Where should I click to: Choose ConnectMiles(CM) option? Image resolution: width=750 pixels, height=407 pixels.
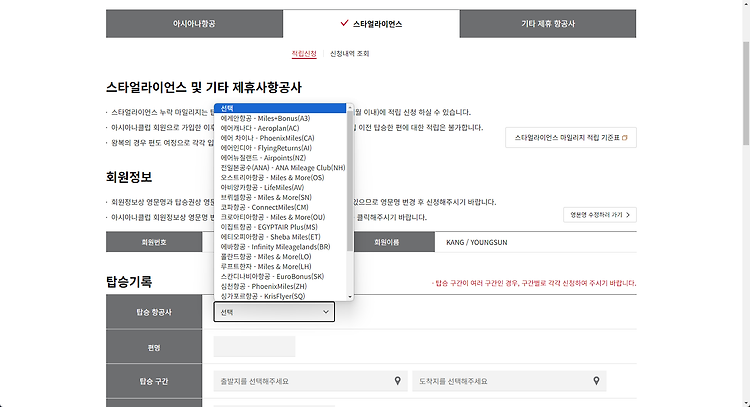pos(280,207)
